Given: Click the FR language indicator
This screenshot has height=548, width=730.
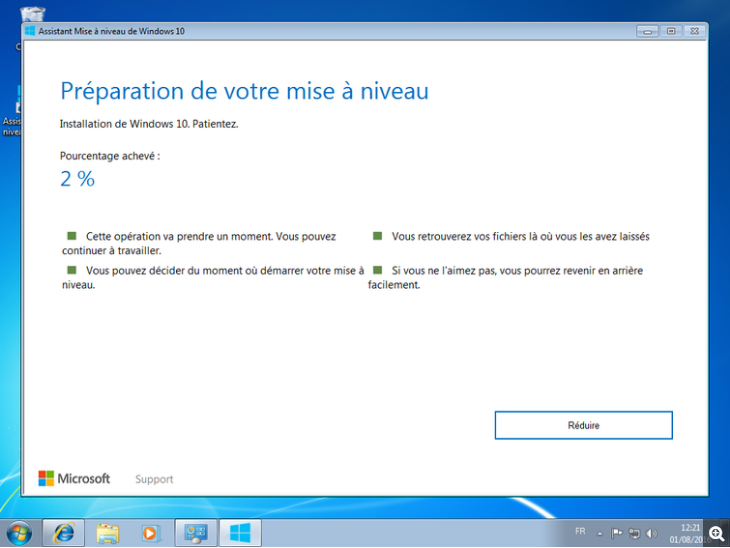Looking at the screenshot, I should tap(580, 531).
